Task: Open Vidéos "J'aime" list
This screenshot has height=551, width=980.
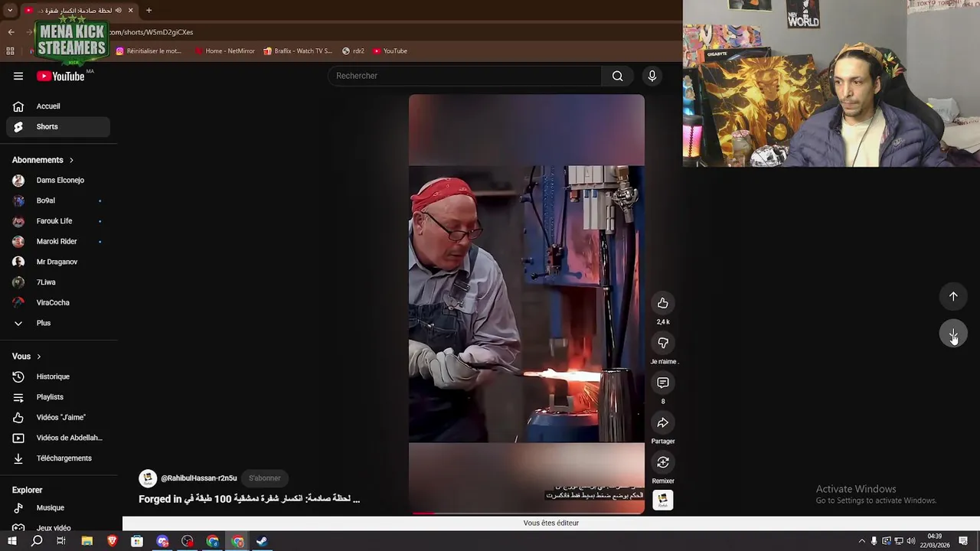Action: pos(58,417)
